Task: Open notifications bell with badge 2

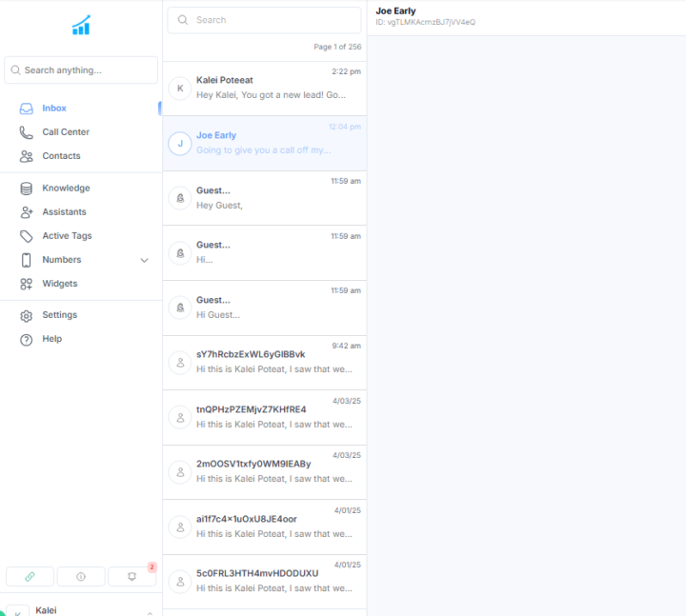Action: 132,577
